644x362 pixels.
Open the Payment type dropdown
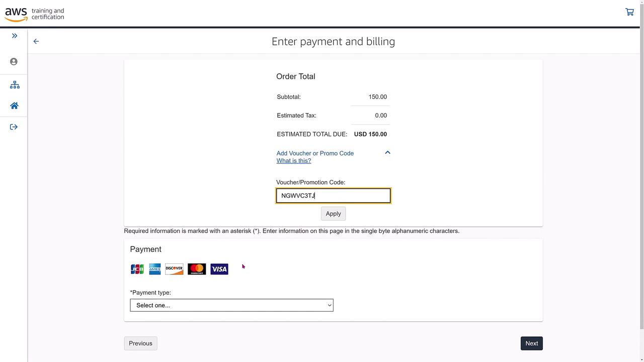(x=231, y=305)
